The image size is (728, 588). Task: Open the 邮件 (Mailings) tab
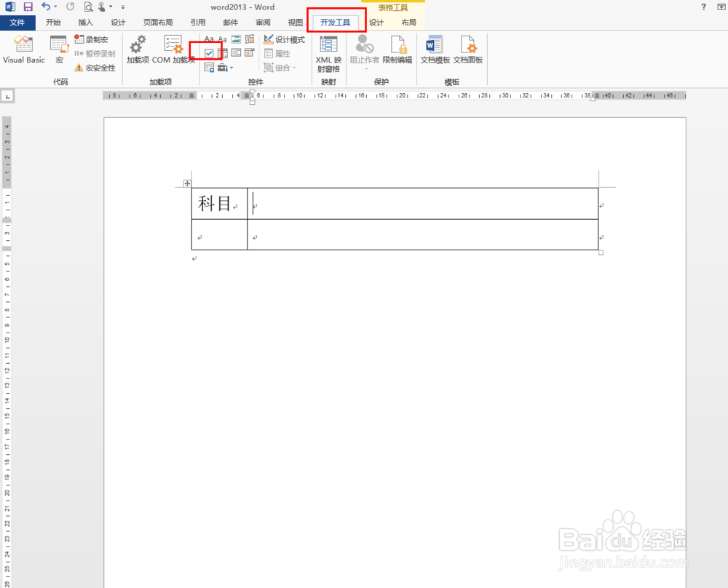coord(231,22)
